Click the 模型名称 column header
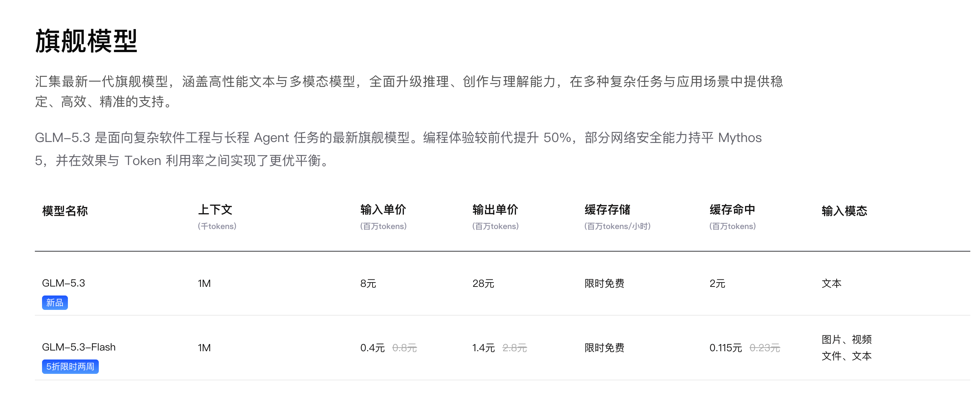Screen dimensions: 980x394 tap(65, 211)
